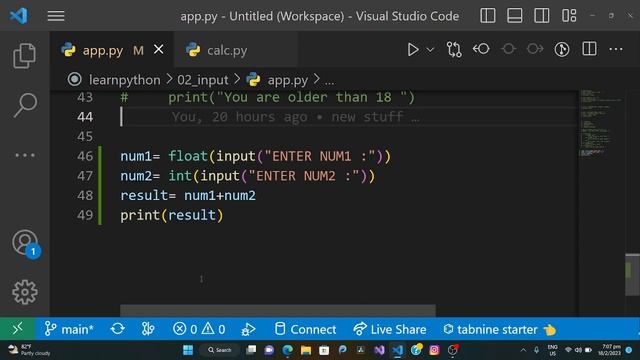Click the Connect database button
This screenshot has height=360, width=640.
[x=305, y=329]
